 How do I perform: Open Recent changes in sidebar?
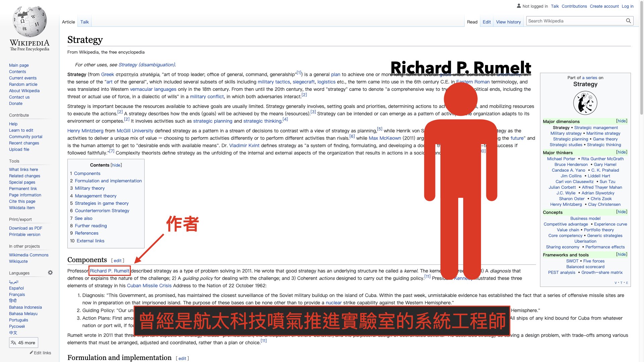point(24,143)
